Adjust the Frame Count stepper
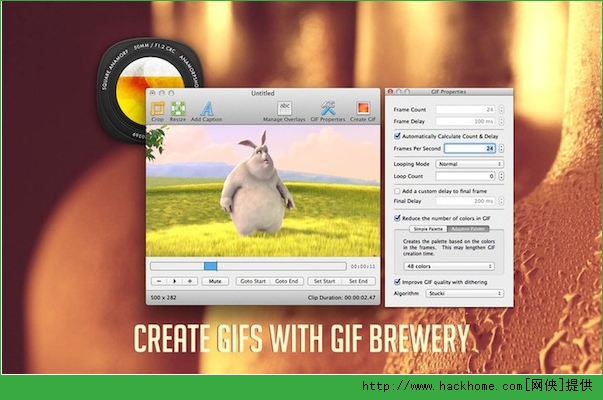 click(501, 110)
